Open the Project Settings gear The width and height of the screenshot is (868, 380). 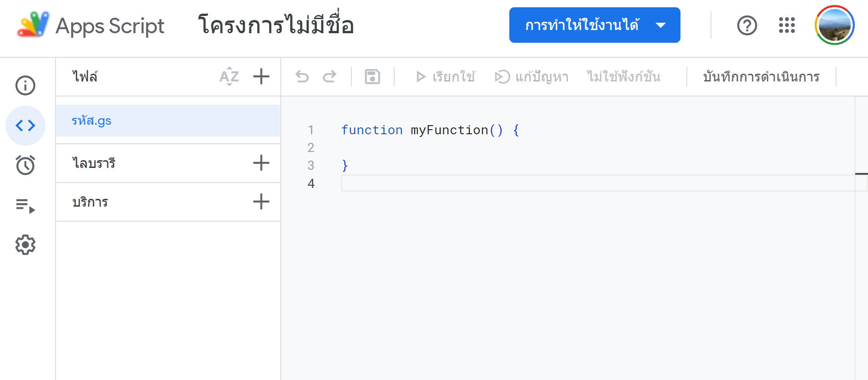click(25, 245)
